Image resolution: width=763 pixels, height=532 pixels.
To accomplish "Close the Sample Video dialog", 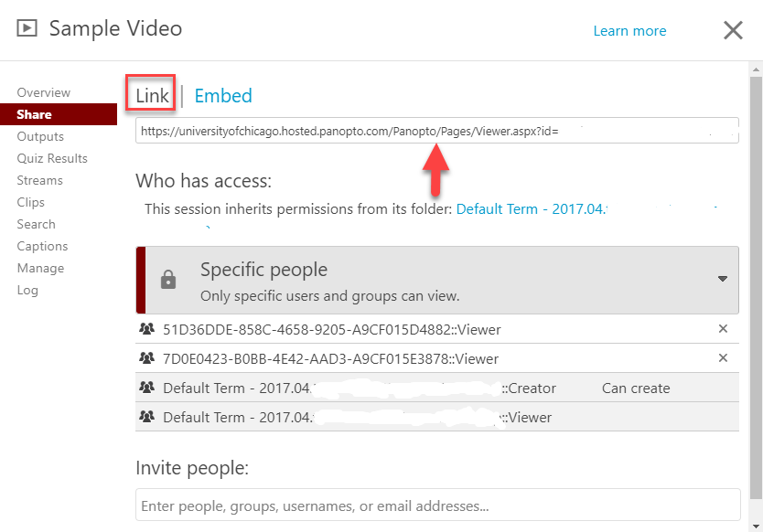I will (x=733, y=30).
